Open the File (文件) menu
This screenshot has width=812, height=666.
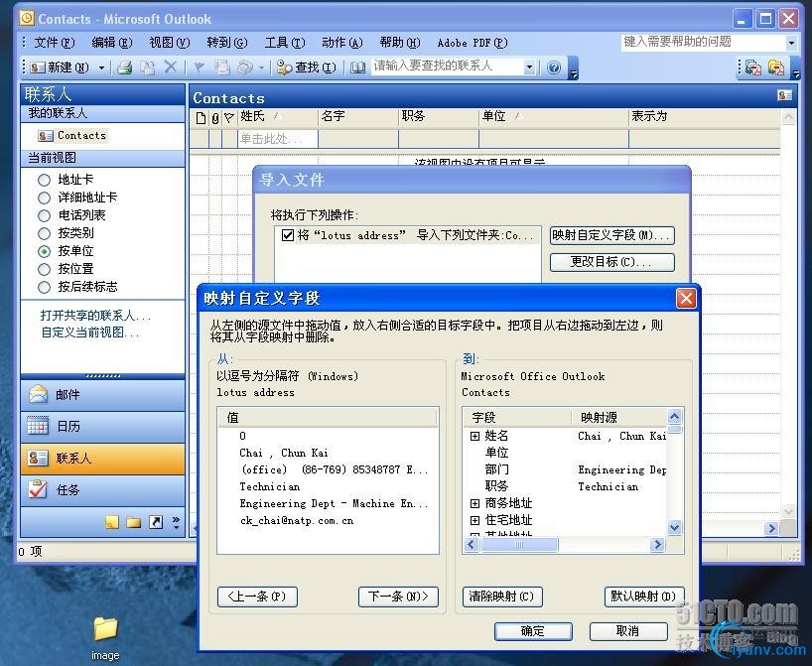point(55,43)
